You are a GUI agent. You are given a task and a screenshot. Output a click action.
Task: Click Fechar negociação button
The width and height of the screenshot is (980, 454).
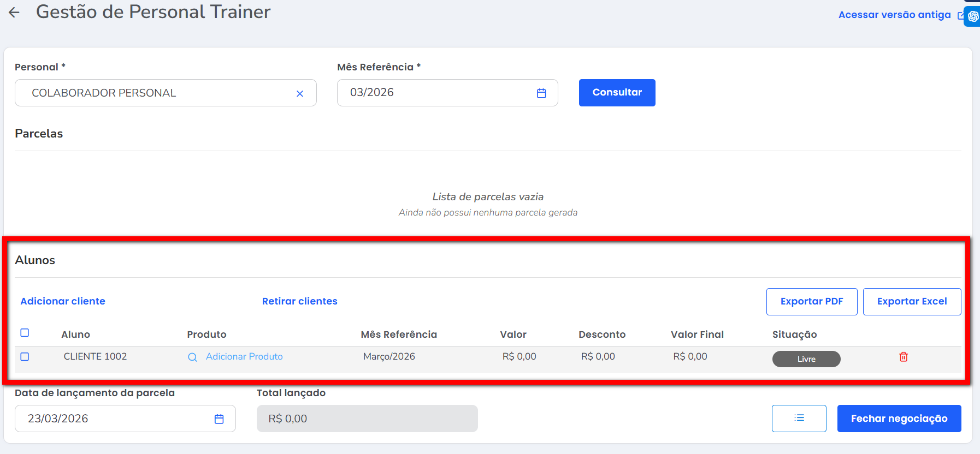pyautogui.click(x=899, y=419)
